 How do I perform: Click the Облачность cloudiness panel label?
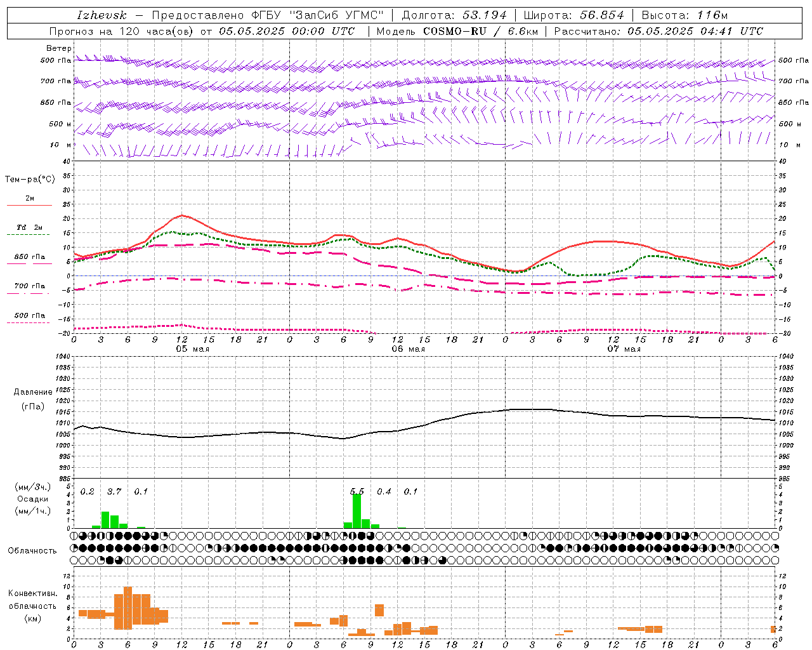click(32, 551)
